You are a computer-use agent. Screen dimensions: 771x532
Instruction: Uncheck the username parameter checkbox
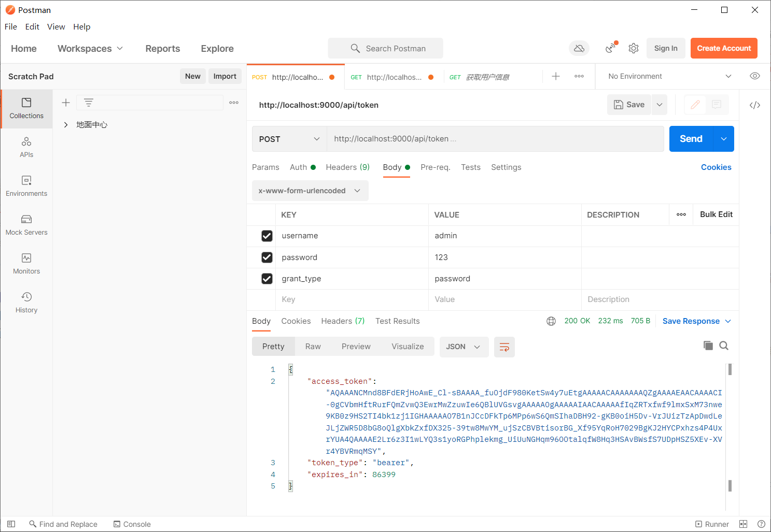(267, 236)
